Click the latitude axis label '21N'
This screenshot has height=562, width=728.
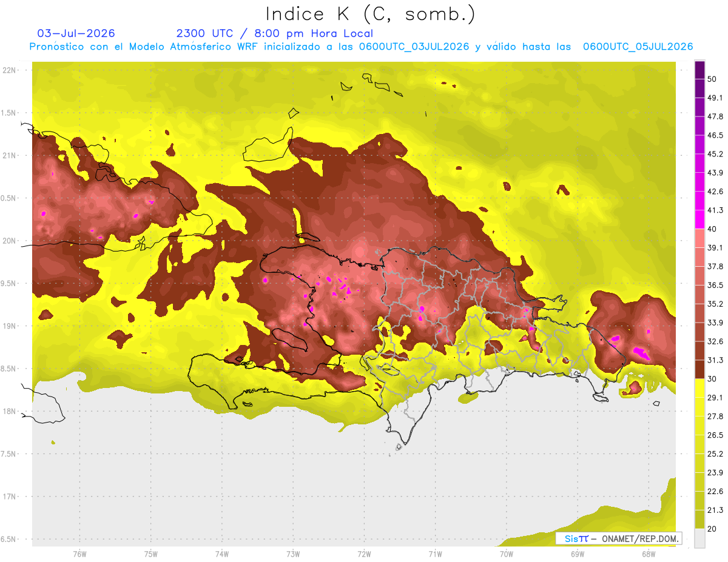coord(10,156)
